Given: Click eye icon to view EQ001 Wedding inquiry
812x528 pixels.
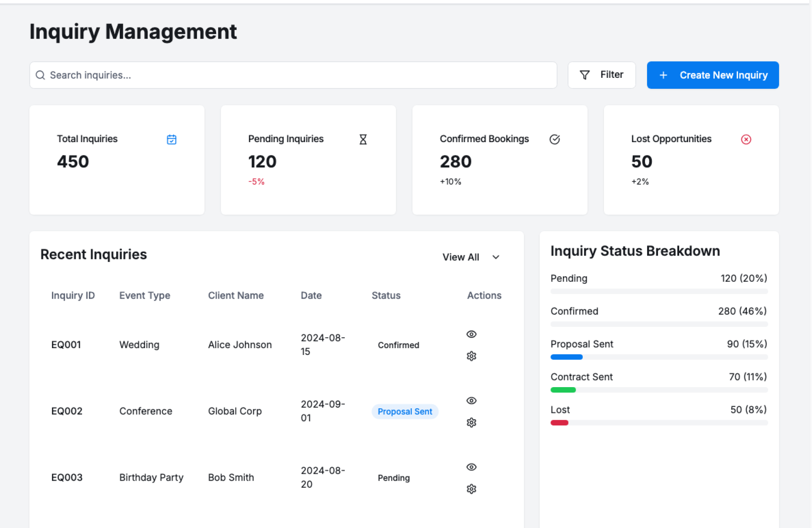Looking at the screenshot, I should click(471, 334).
